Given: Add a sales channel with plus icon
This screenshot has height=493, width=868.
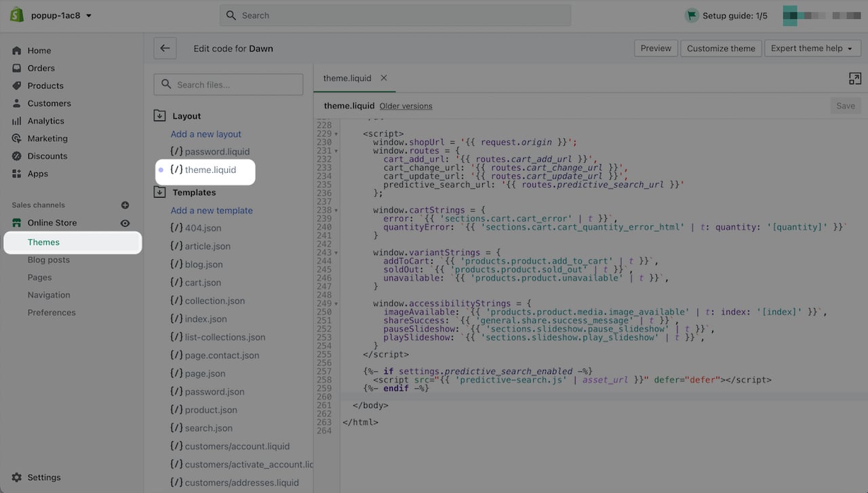Looking at the screenshot, I should pyautogui.click(x=125, y=205).
